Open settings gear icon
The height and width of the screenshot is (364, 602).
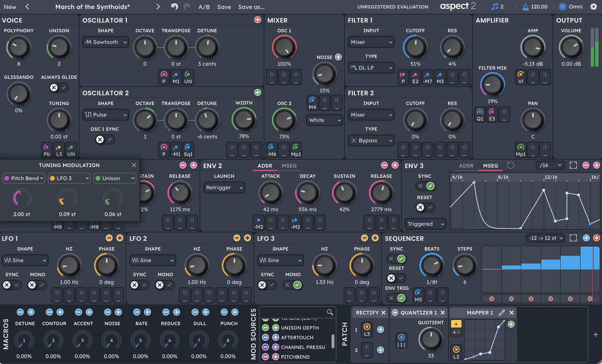pyautogui.click(x=593, y=7)
